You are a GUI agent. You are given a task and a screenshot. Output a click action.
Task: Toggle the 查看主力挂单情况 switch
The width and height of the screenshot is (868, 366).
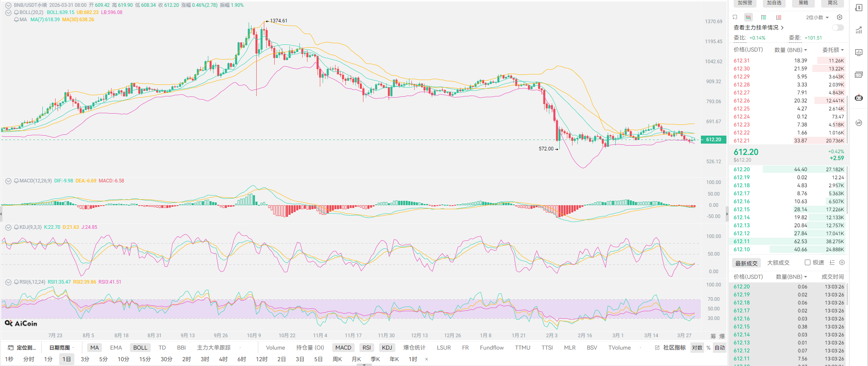tap(838, 28)
